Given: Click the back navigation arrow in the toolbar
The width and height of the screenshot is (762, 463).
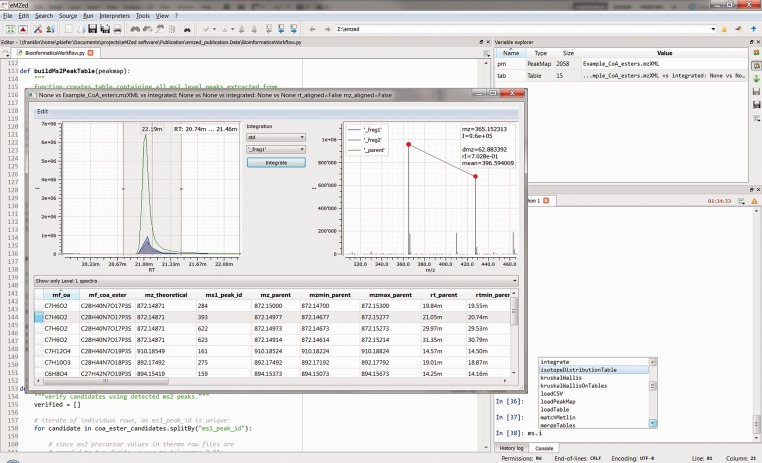Looking at the screenshot, I should pyautogui.click(x=315, y=30).
